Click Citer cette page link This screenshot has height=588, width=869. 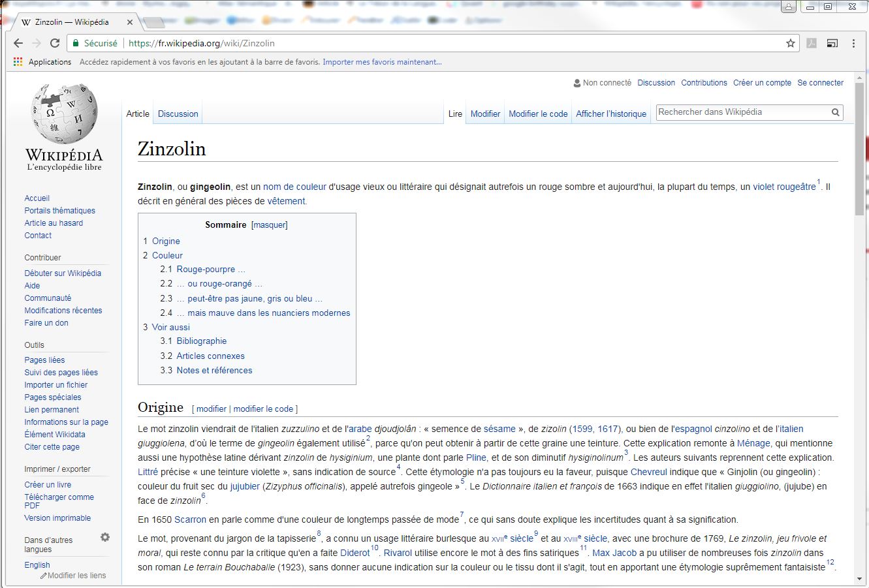point(52,447)
